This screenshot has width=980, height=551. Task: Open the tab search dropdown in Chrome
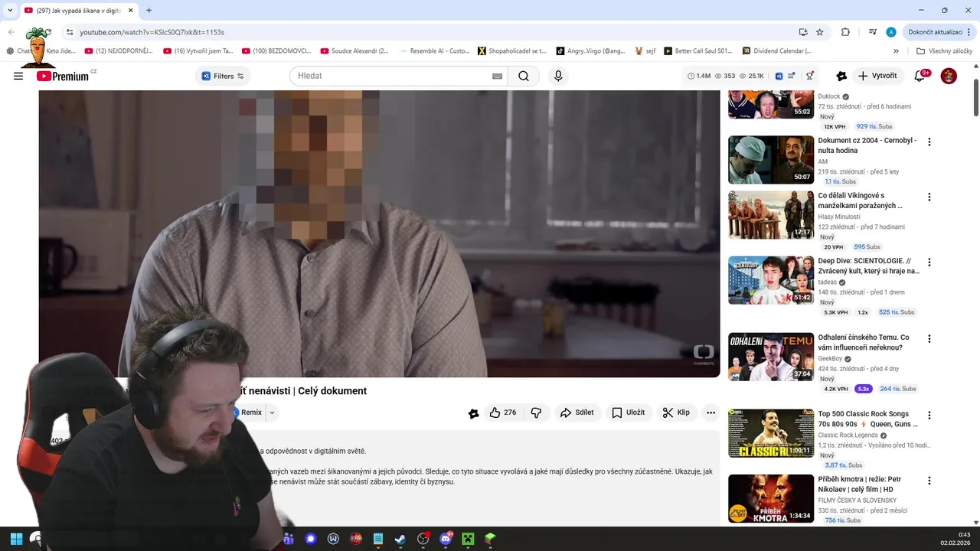pos(10,10)
